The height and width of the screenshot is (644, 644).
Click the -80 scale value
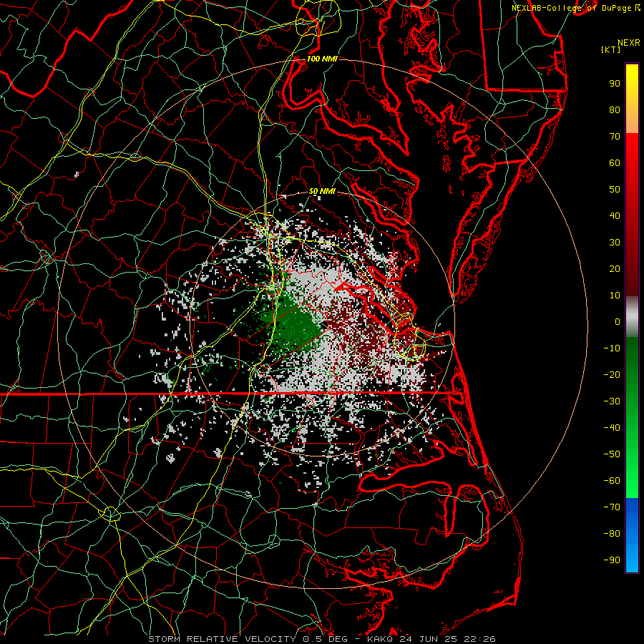click(612, 534)
